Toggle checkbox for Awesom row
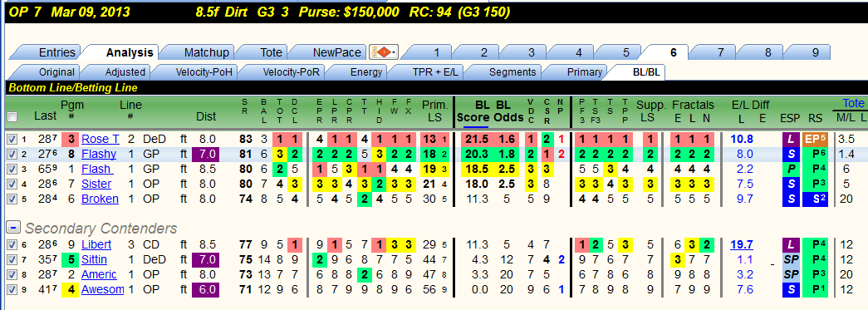The width and height of the screenshot is (868, 310). [x=12, y=289]
